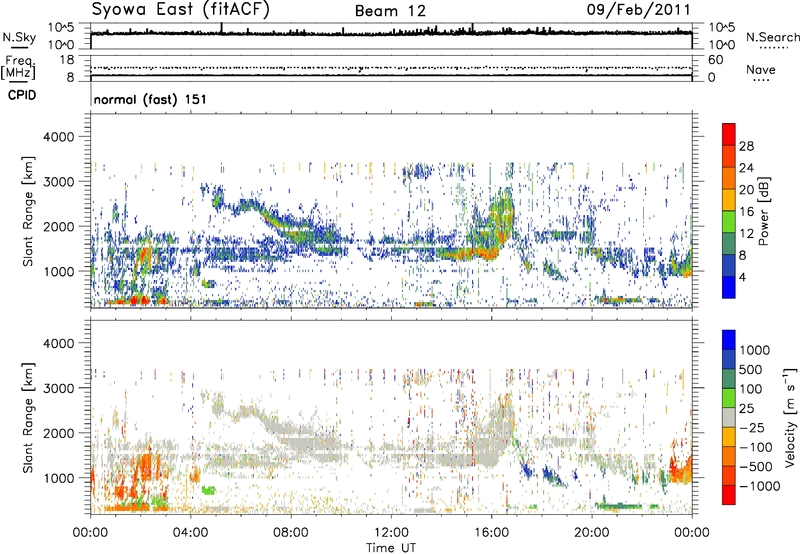Click the "25" label on the velocity color bar
Viewport: 800px width, 554px height.
click(x=746, y=408)
